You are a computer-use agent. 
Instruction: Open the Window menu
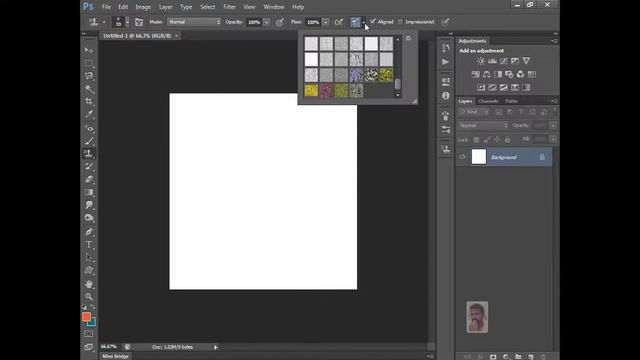pos(274,7)
